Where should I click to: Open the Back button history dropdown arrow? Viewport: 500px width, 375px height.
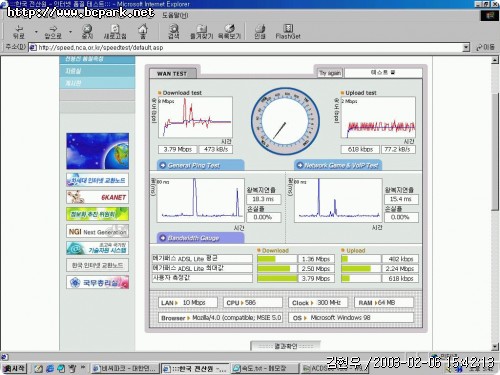[x=36, y=32]
